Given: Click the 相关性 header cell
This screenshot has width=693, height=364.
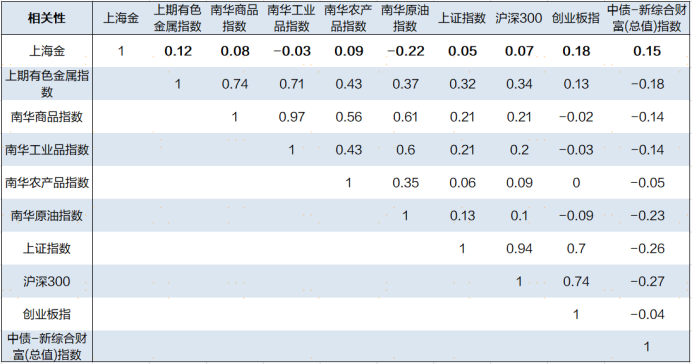Looking at the screenshot, I should coord(46,18).
